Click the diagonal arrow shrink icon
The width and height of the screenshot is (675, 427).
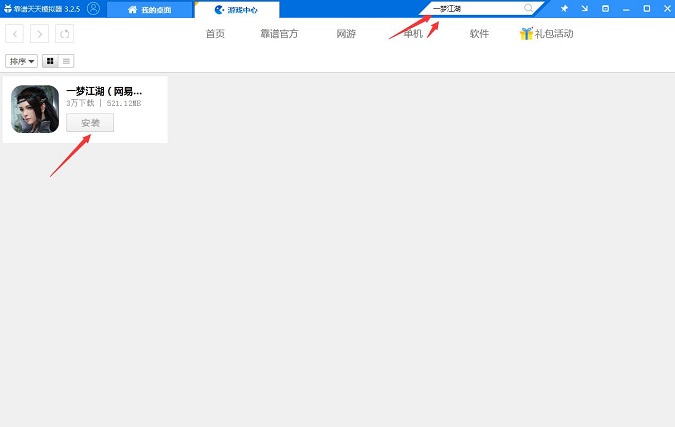(585, 8)
